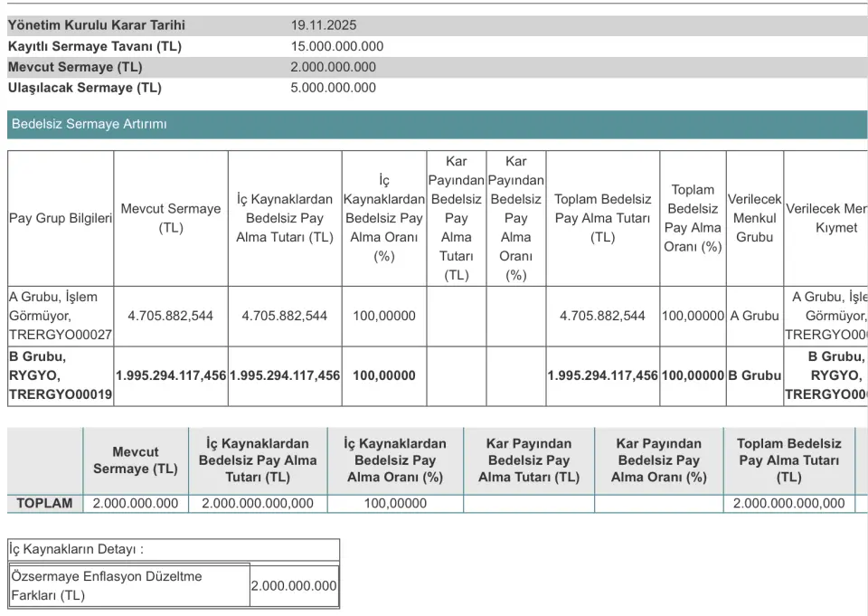The height and width of the screenshot is (616, 868).
Task: Select the 'B Grubu' cell under Verilecek Menkul Grubu
Action: click(754, 375)
